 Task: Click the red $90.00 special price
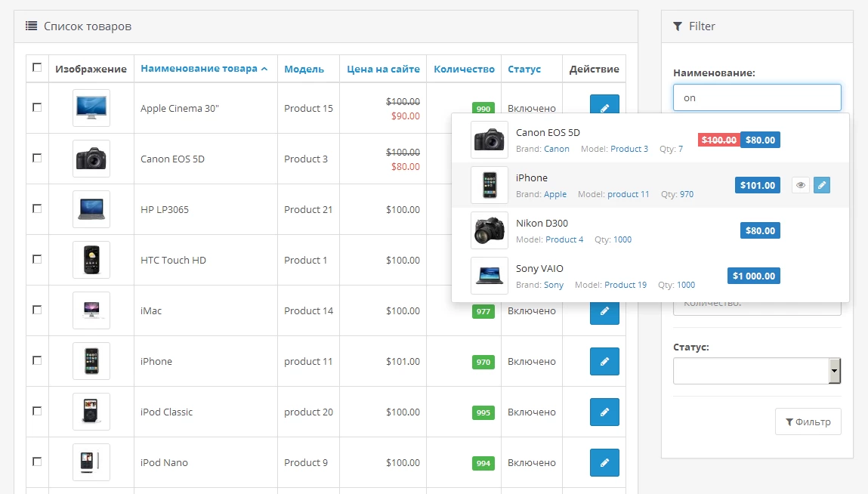(405, 116)
